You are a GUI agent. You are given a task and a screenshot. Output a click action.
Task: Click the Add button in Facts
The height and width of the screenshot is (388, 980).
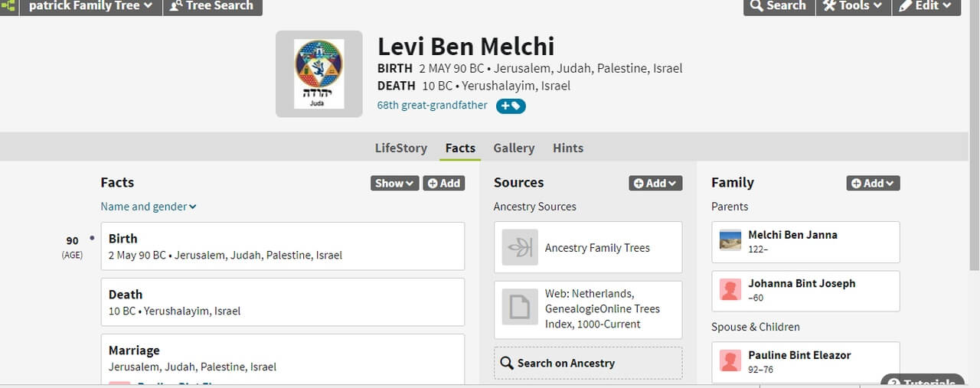coord(444,183)
